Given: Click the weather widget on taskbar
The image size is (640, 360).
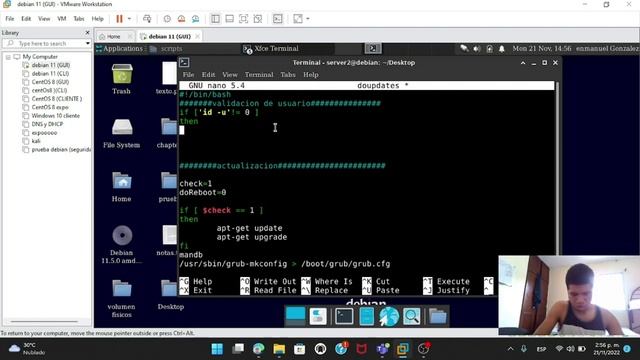Looking at the screenshot, I should pyautogui.click(x=28, y=349).
